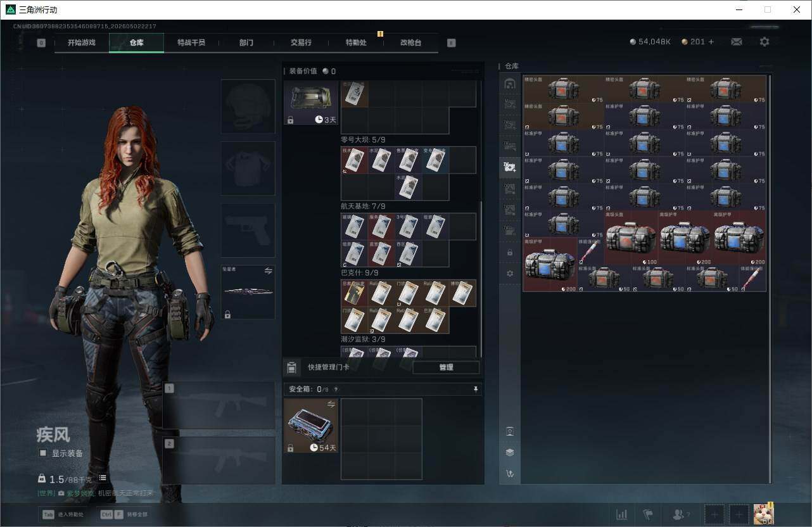Viewport: 812px width, 527px height.
Task: Click the bottom-most icon in warehouse sidebar
Action: (x=510, y=473)
